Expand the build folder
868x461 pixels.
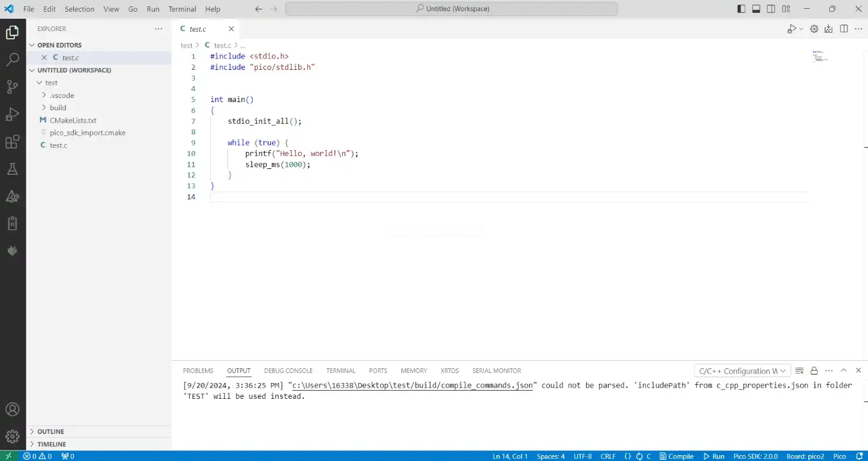58,108
